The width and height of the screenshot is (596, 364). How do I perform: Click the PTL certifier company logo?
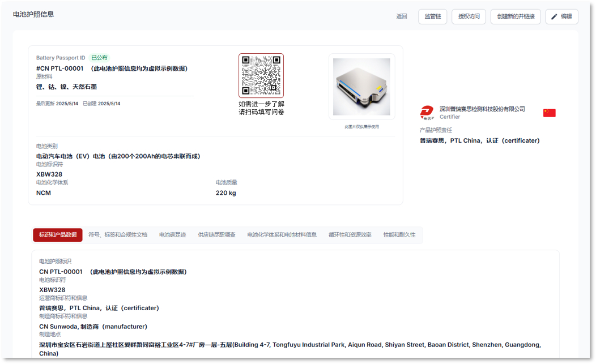click(427, 113)
